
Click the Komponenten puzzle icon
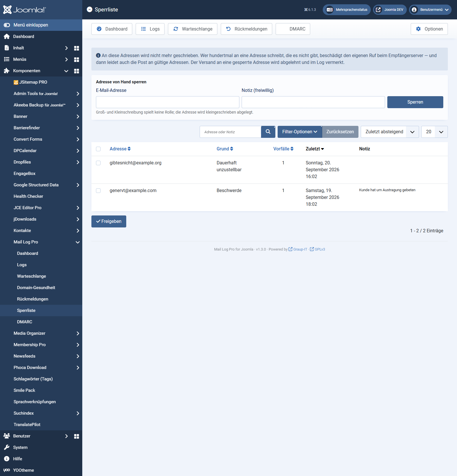tap(7, 71)
